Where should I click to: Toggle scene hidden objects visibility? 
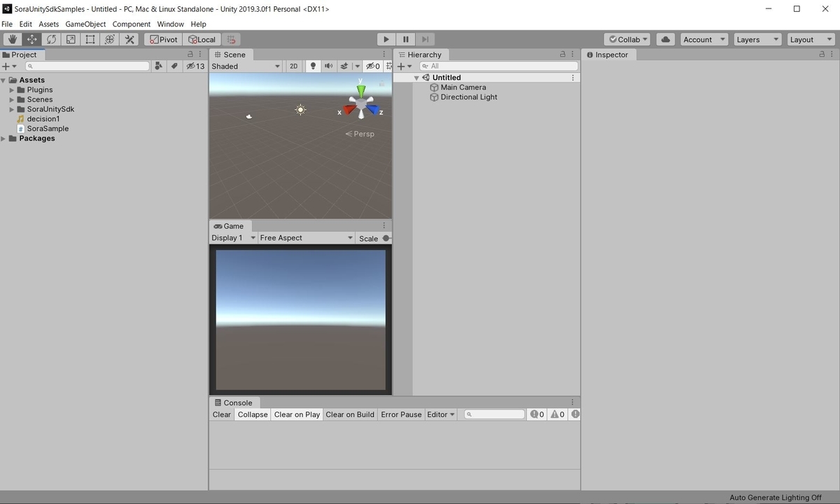tap(373, 66)
